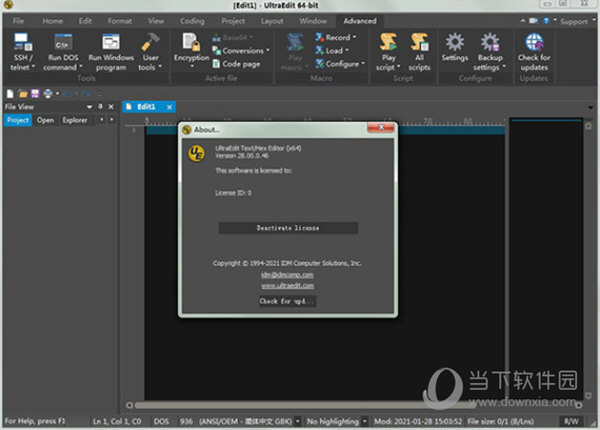Click the idm@idmcomp.com email link
The width and height of the screenshot is (600, 430).
(x=287, y=275)
